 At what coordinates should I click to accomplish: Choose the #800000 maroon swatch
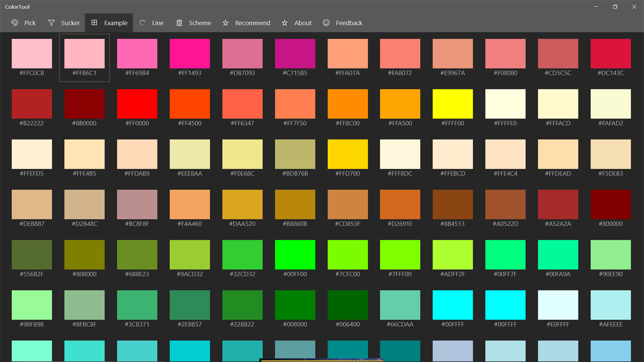(x=611, y=204)
